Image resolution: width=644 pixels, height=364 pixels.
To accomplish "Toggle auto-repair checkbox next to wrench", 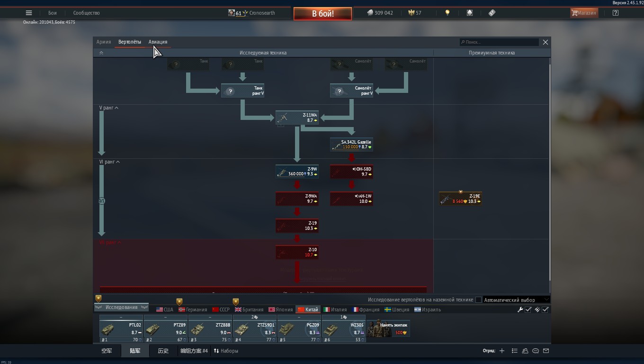I will (x=528, y=309).
